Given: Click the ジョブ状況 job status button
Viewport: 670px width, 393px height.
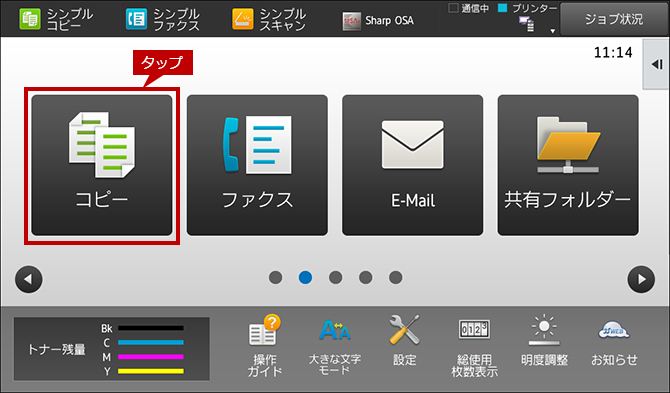Looking at the screenshot, I should pyautogui.click(x=614, y=19).
